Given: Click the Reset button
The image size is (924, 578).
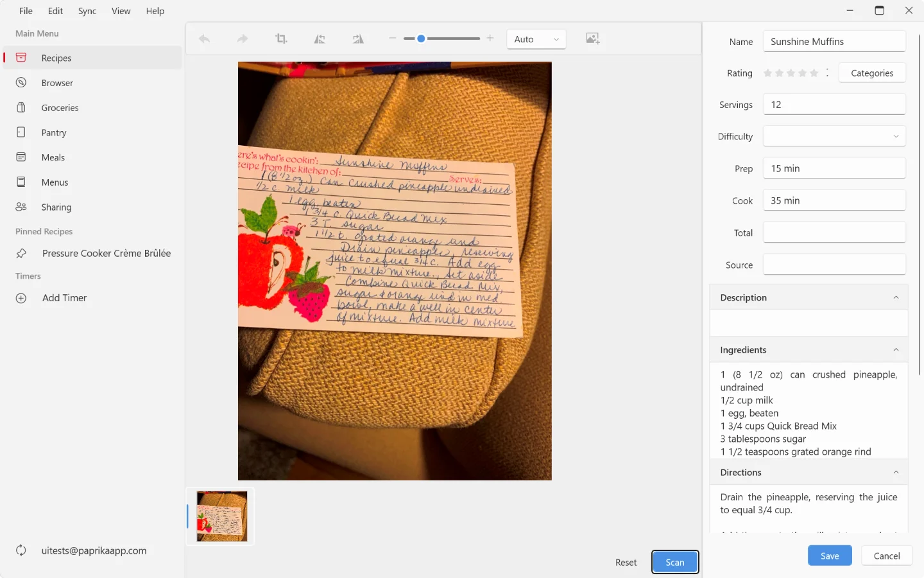Looking at the screenshot, I should (626, 562).
